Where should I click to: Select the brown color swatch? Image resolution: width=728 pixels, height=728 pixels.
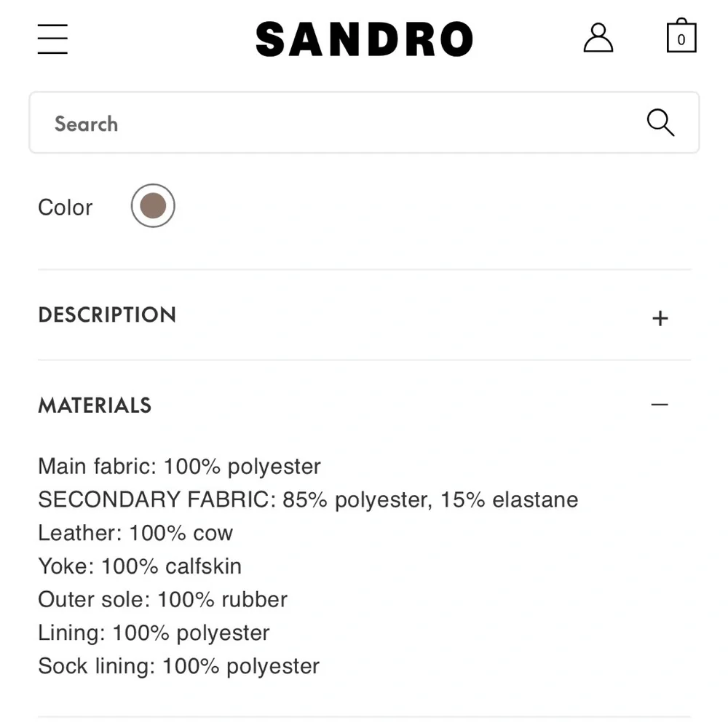click(x=152, y=206)
